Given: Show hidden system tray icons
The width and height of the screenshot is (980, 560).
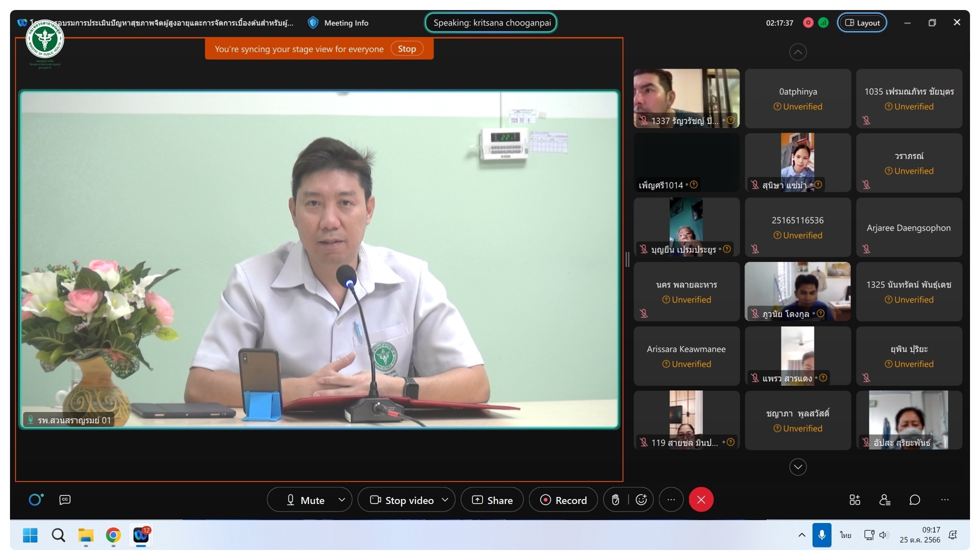Looking at the screenshot, I should tap(801, 535).
